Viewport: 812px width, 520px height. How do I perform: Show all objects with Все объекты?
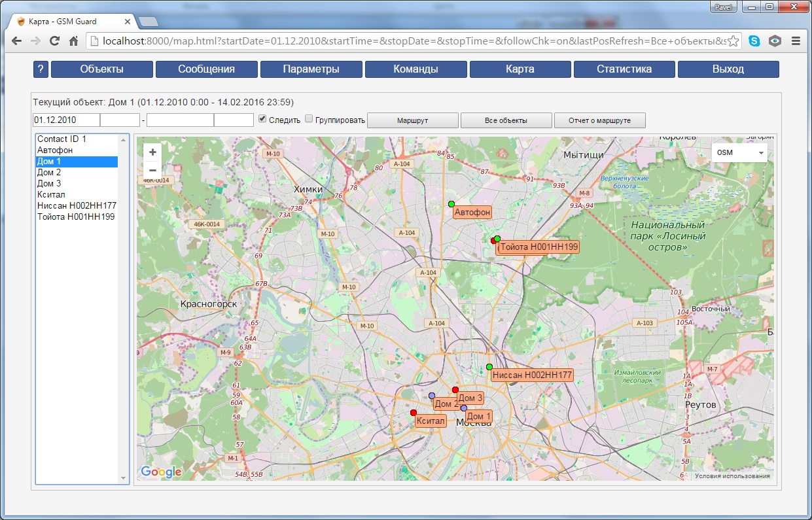[x=506, y=120]
